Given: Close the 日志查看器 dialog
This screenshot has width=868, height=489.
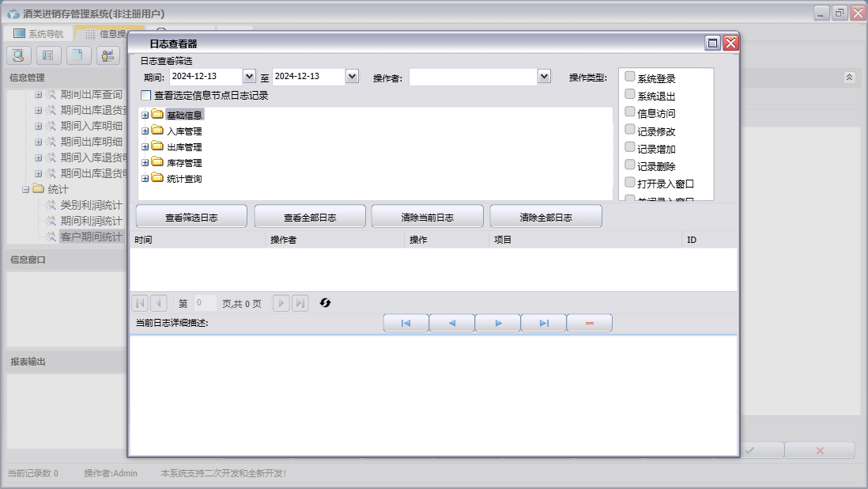Looking at the screenshot, I should click(730, 44).
